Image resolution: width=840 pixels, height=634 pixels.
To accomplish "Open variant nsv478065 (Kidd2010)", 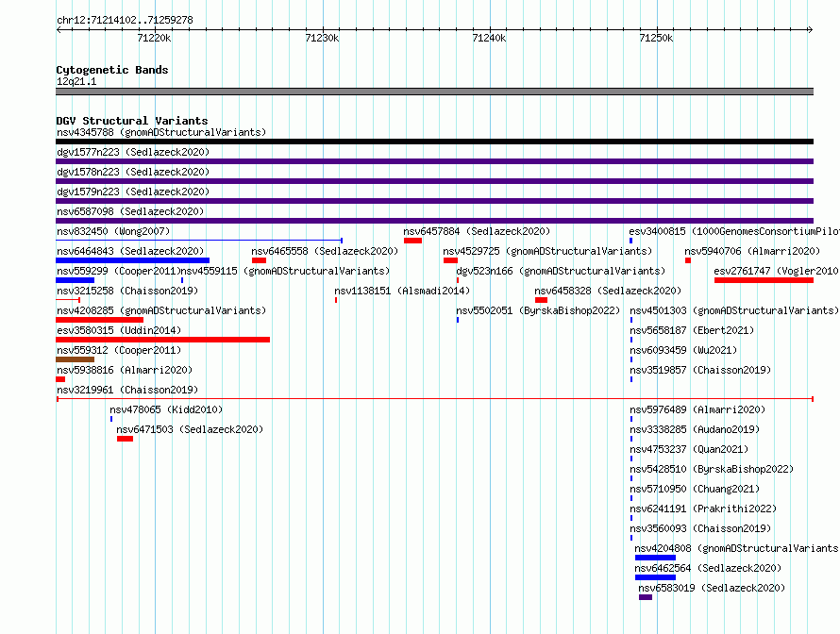I will 166,409.
